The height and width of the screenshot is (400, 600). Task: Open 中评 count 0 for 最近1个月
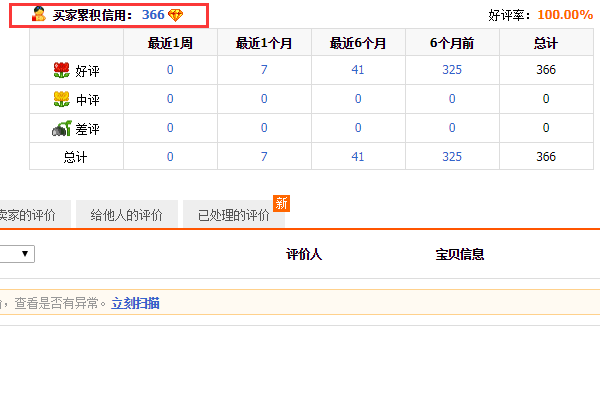[264, 99]
